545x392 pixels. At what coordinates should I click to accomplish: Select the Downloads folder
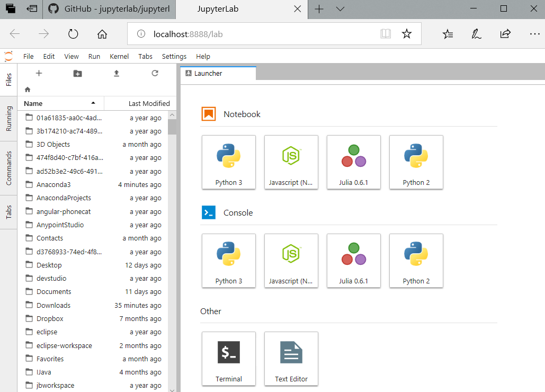tap(94, 305)
